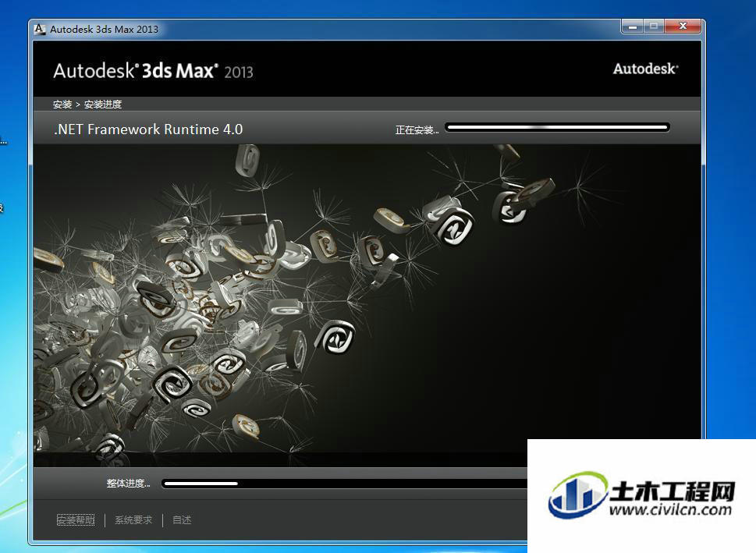
Task: Click the 安装进度 breadcrumb item
Action: (x=103, y=105)
